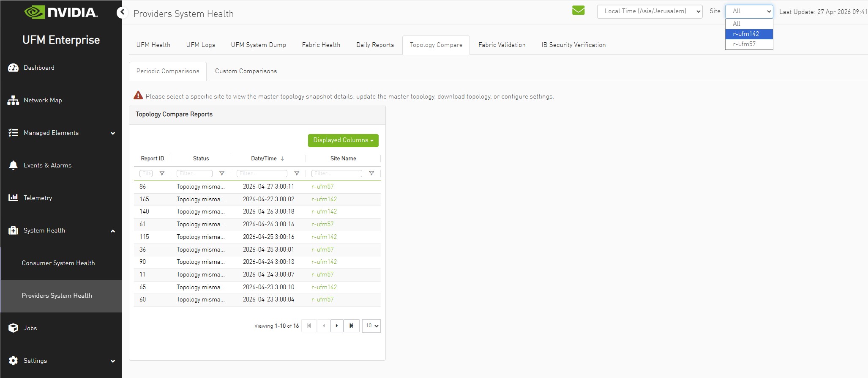Viewport: 868px width, 378px height.
Task: Open the Status filter funnel
Action: coord(222,173)
